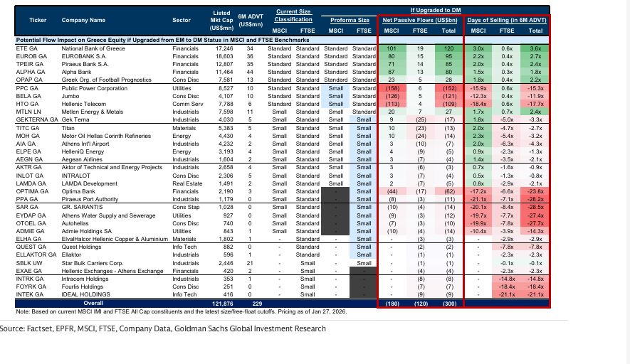Select the If Upgraded to DM heading

tap(434, 10)
